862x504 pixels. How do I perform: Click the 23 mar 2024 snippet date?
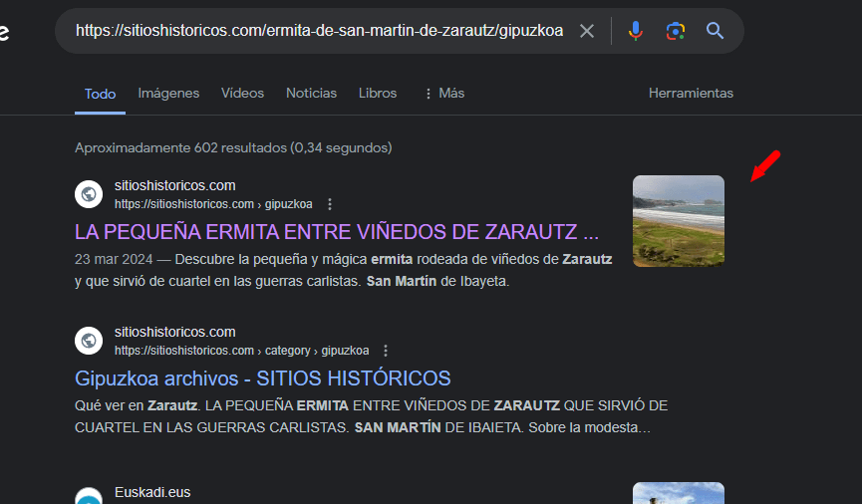coord(114,259)
